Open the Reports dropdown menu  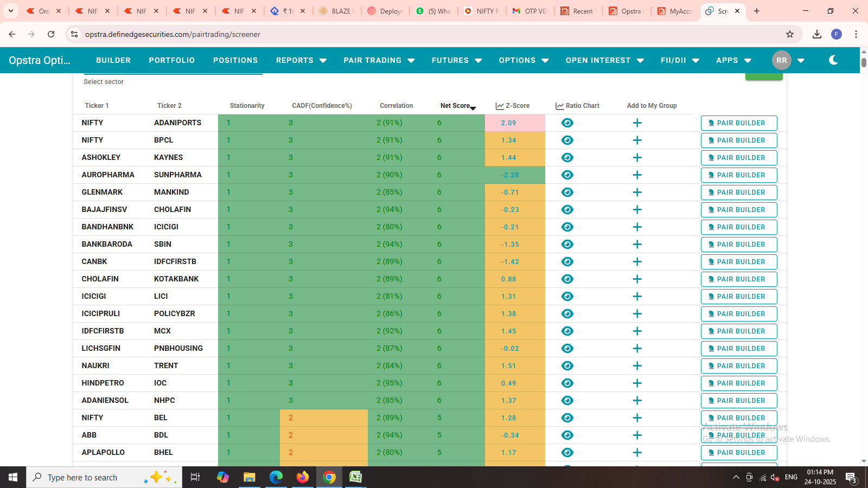click(x=301, y=60)
